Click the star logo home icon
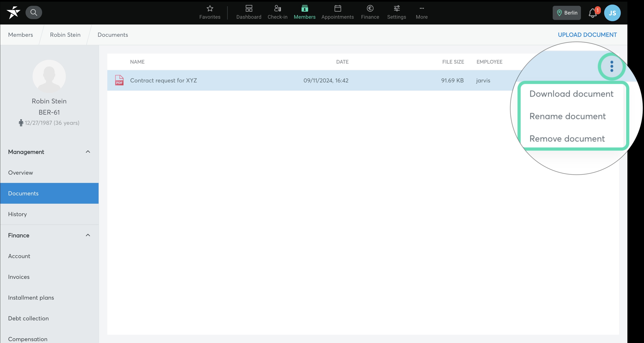This screenshot has width=644, height=343. (x=13, y=12)
